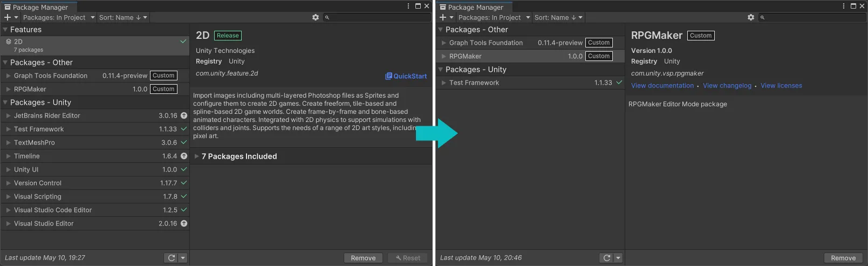Open kebab options menu of left window
This screenshot has width=868, height=266.
click(408, 6)
